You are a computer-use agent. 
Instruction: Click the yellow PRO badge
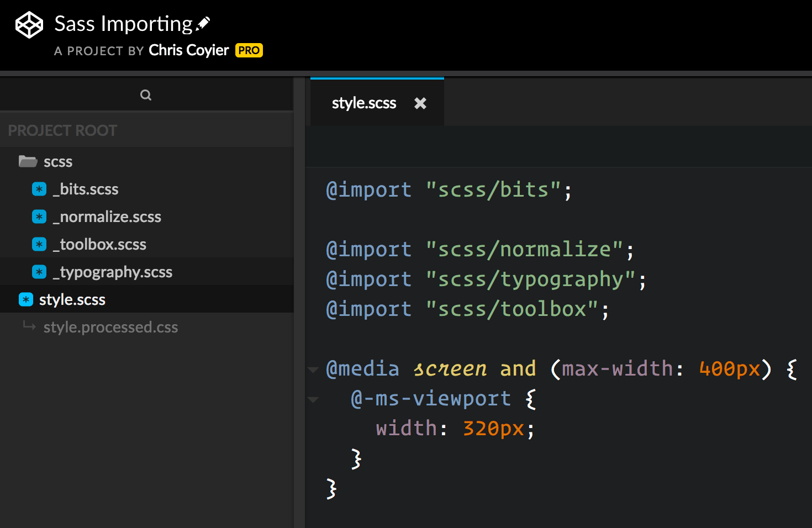[x=249, y=50]
